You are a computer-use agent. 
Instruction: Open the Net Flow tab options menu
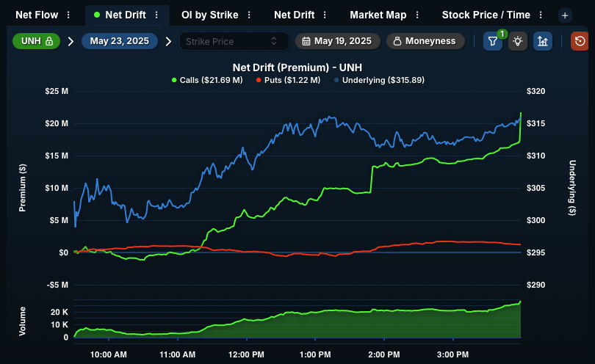[68, 15]
